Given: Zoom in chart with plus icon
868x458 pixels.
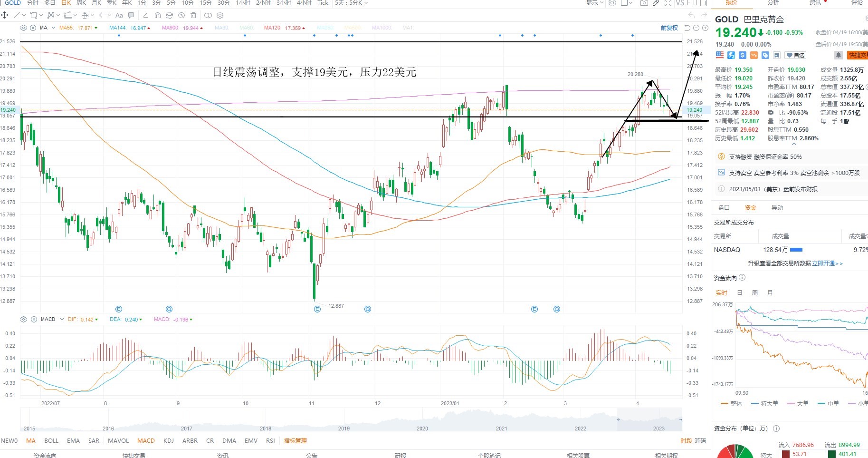Looking at the screenshot, I should [706, 28].
